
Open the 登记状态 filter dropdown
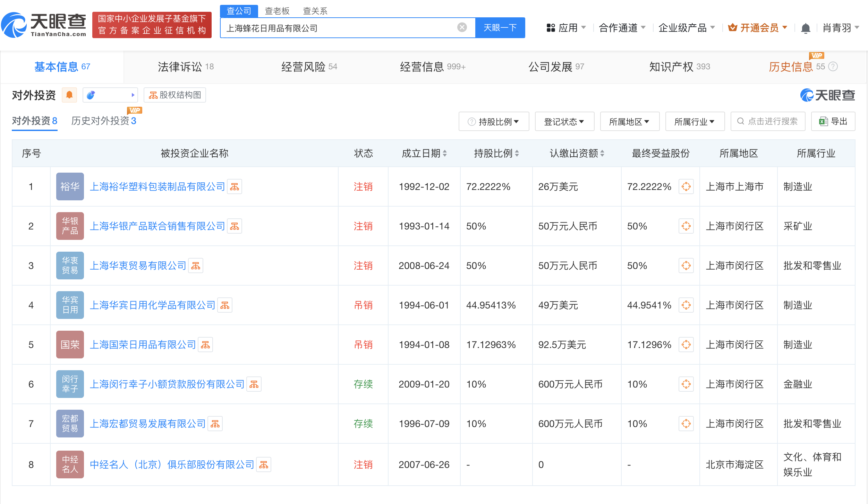564,122
